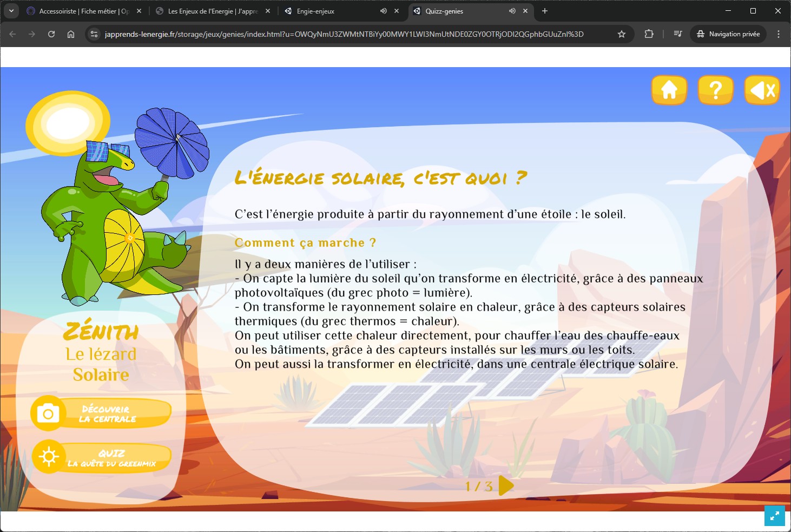Toggle game sound with the mute button
This screenshot has width=791, height=532.
[x=762, y=90]
